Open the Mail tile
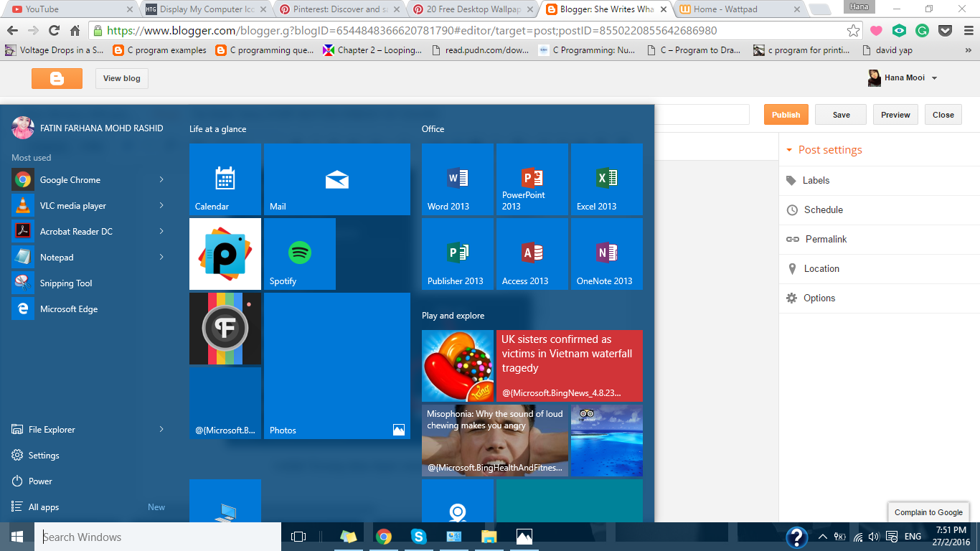This screenshot has height=551, width=980. pyautogui.click(x=337, y=179)
